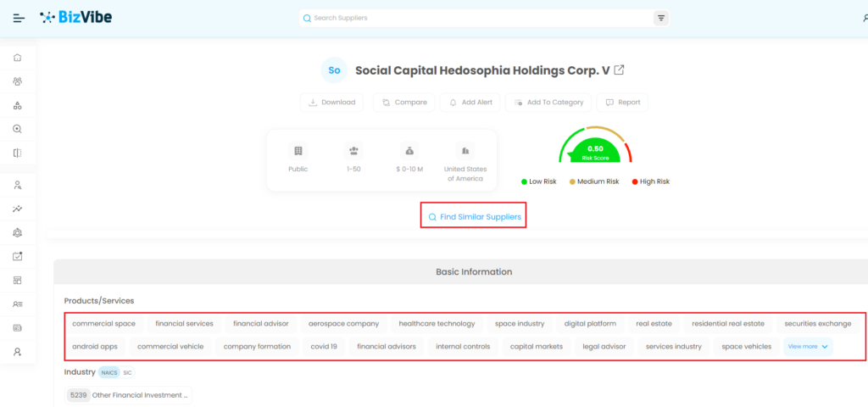Select the financial services tag
Viewport: 868px width, 407px height.
pyautogui.click(x=184, y=324)
